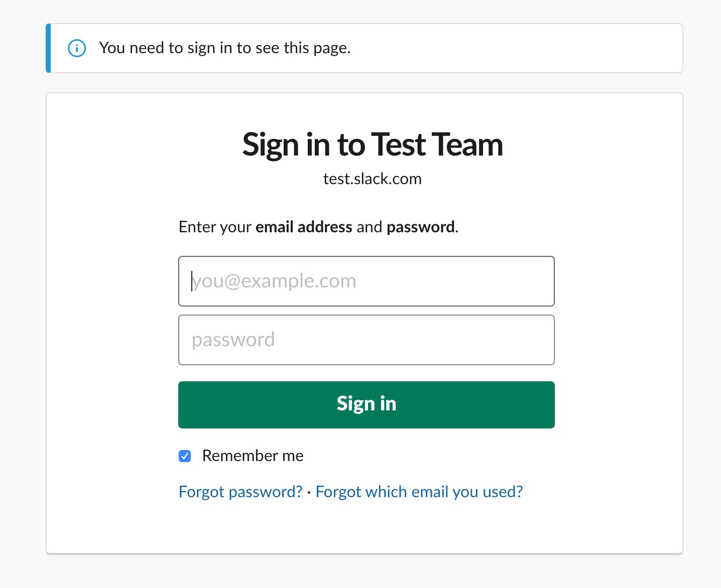Select the password input field
Viewport: 721px width, 588px height.
(367, 340)
